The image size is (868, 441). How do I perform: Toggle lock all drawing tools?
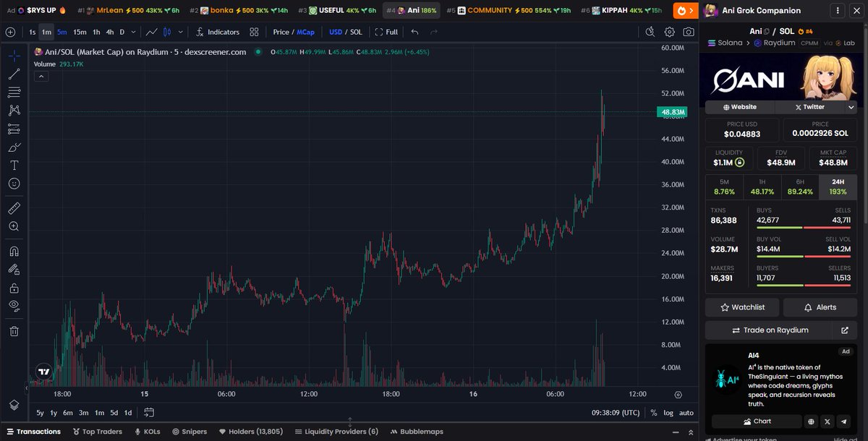pyautogui.click(x=14, y=288)
